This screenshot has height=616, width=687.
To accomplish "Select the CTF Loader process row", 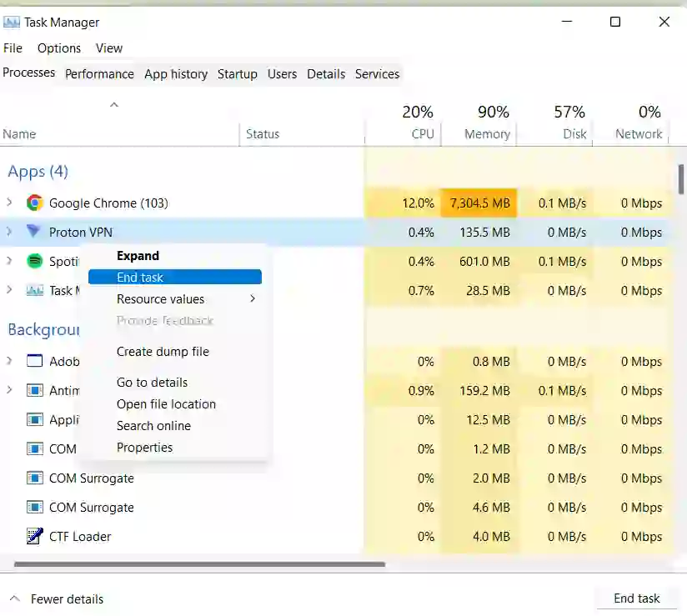I will tap(335, 536).
